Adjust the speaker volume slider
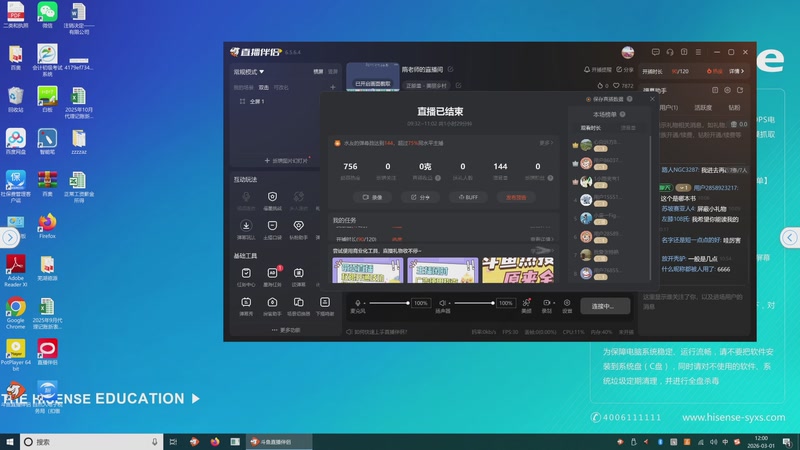Viewport: 800px width, 450px height. click(474, 303)
